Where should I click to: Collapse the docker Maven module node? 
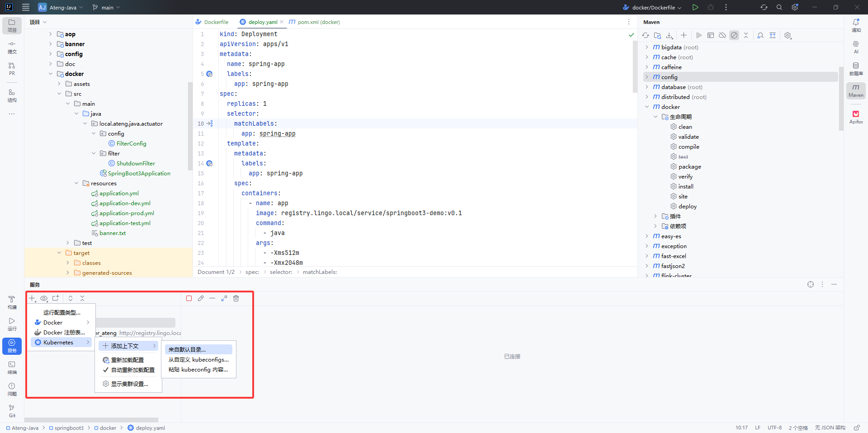point(647,107)
